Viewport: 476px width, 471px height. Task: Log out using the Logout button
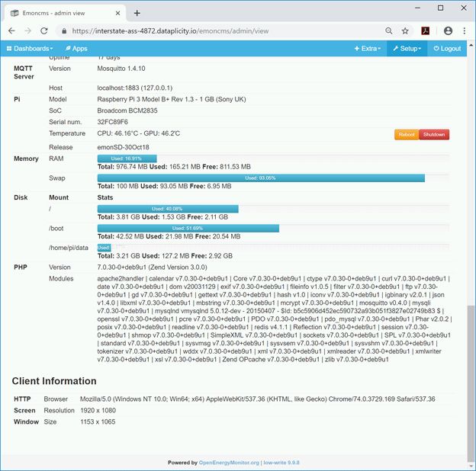pyautogui.click(x=447, y=49)
